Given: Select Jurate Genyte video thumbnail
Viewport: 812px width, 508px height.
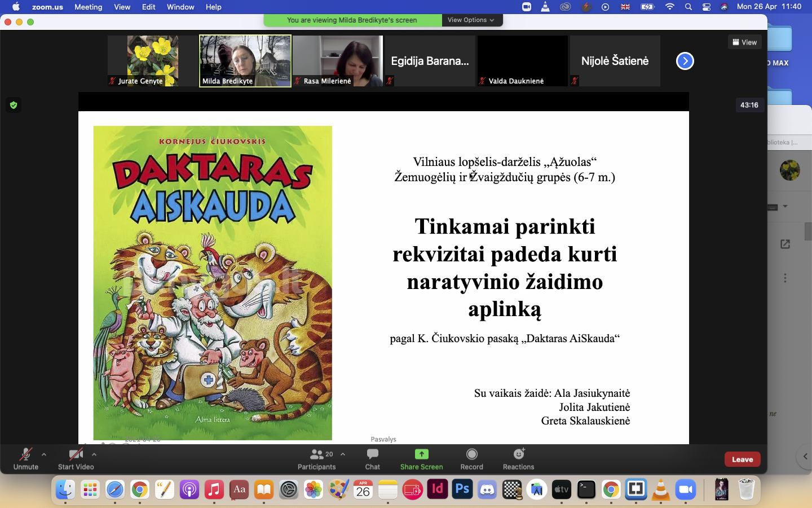Looking at the screenshot, I should click(x=152, y=61).
